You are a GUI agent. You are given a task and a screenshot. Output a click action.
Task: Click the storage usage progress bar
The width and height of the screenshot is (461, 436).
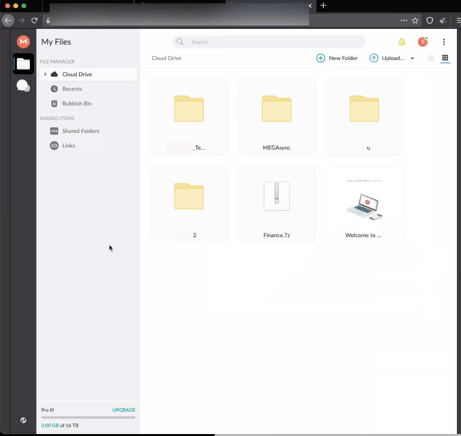tap(88, 417)
